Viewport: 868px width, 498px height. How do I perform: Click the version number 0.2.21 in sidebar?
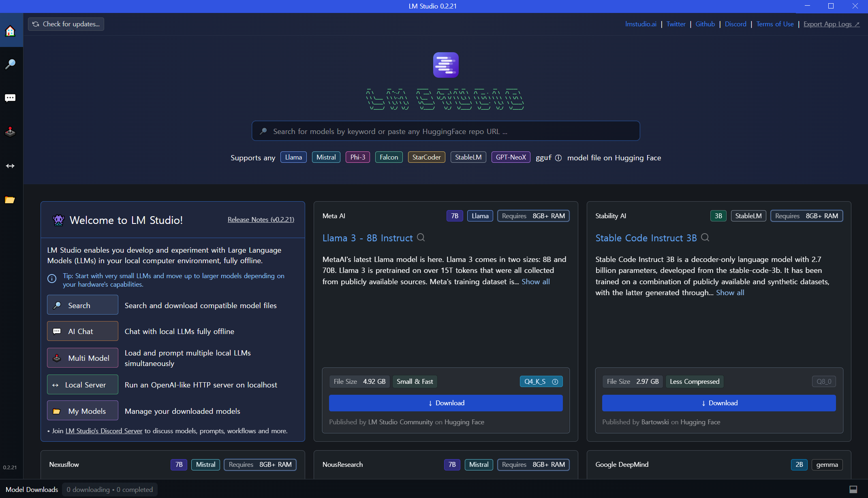click(10, 467)
